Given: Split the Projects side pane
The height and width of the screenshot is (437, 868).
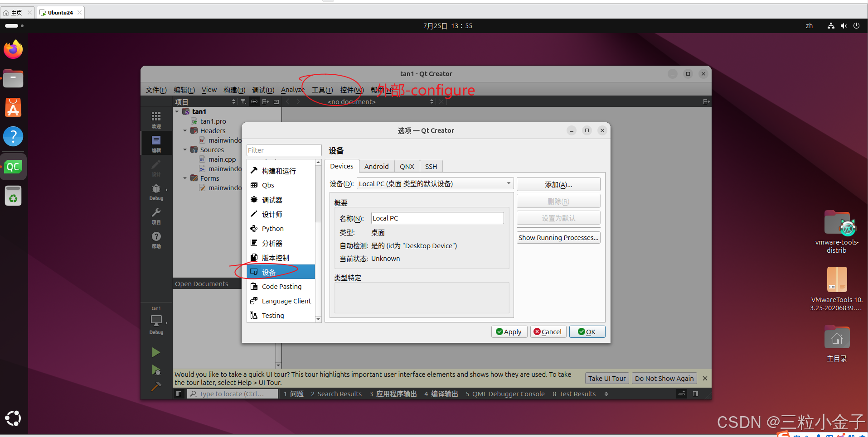Looking at the screenshot, I should [x=266, y=101].
